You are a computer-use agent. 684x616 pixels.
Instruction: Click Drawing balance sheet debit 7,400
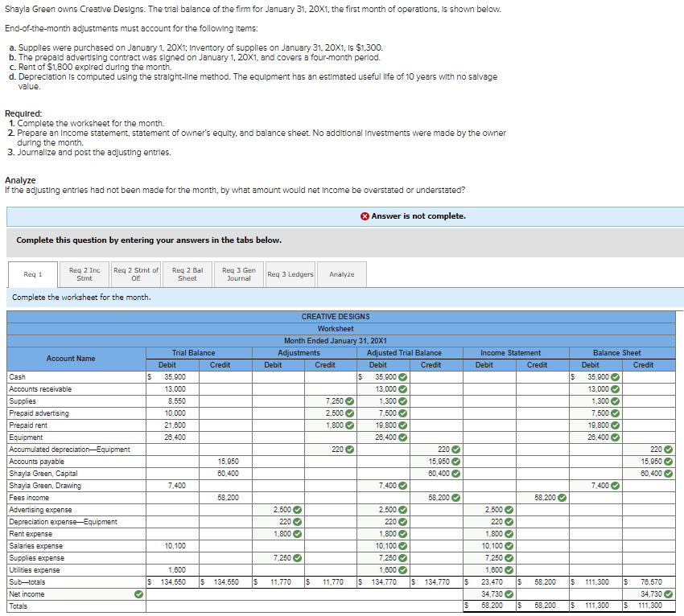pos(595,486)
